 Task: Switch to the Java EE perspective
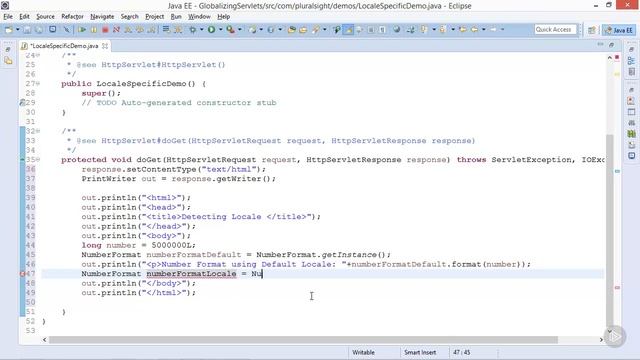(619, 30)
